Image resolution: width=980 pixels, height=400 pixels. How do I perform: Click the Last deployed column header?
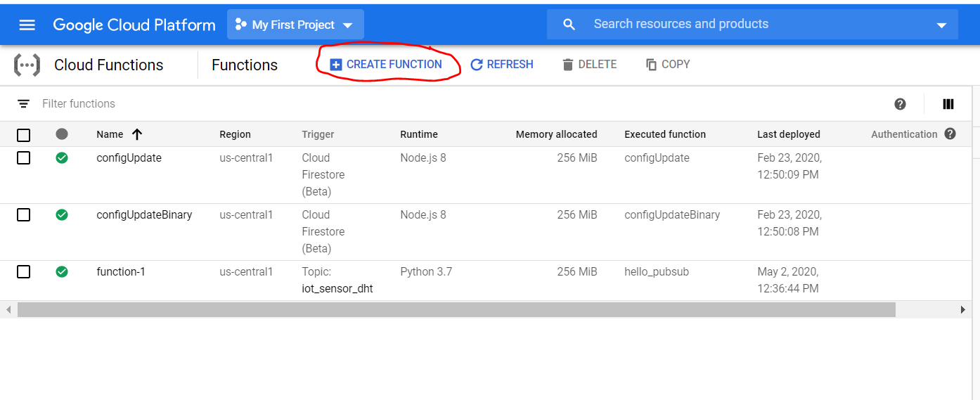click(x=789, y=134)
